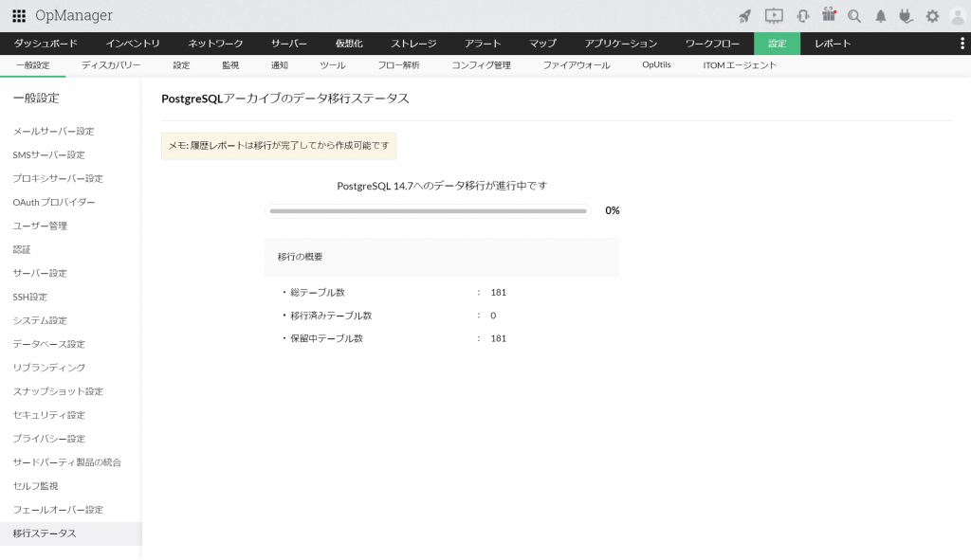Open リブランディング in sidebar

click(x=49, y=368)
